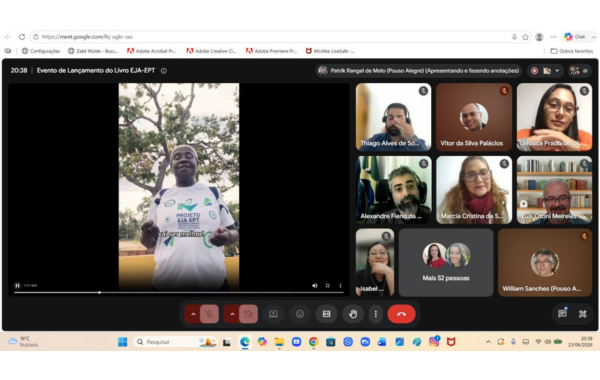Open the Mais 52 pessoas tile
This screenshot has height=380, width=600.
446,263
